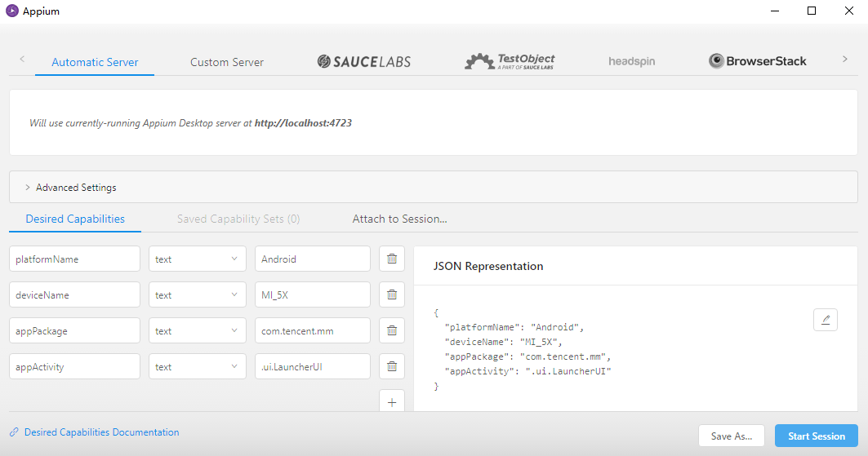Open the Sauce Labs server tab
This screenshot has height=456, width=868.
click(363, 61)
